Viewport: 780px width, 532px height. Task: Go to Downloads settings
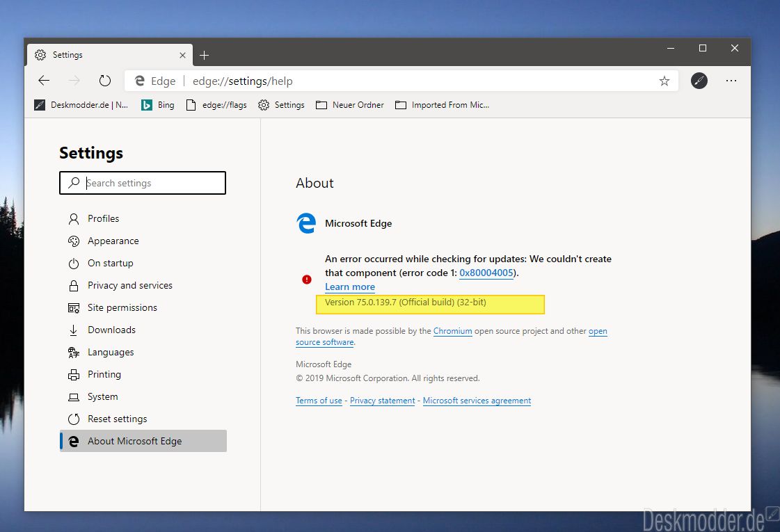[143, 330]
